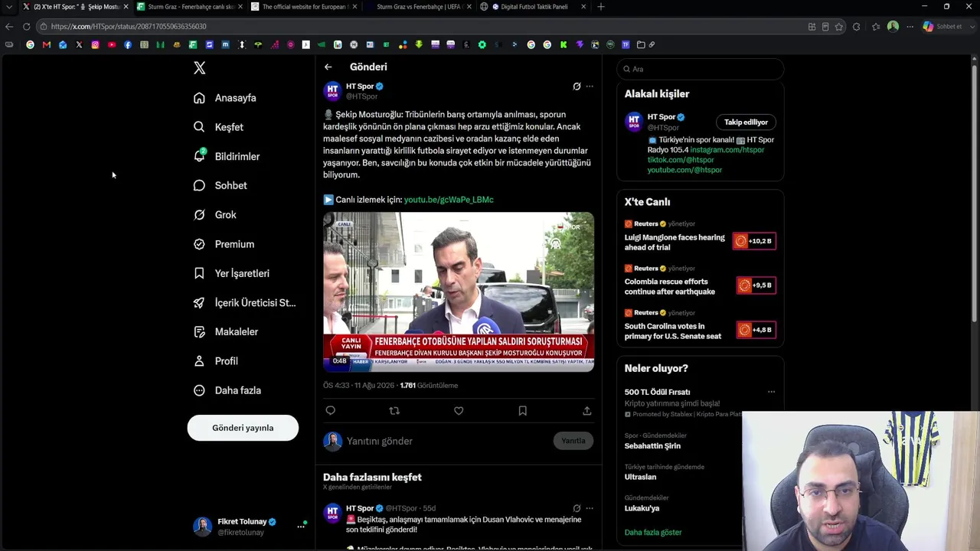Open instagram.com/htspor link
Viewport: 980px width, 551px height.
[727, 150]
